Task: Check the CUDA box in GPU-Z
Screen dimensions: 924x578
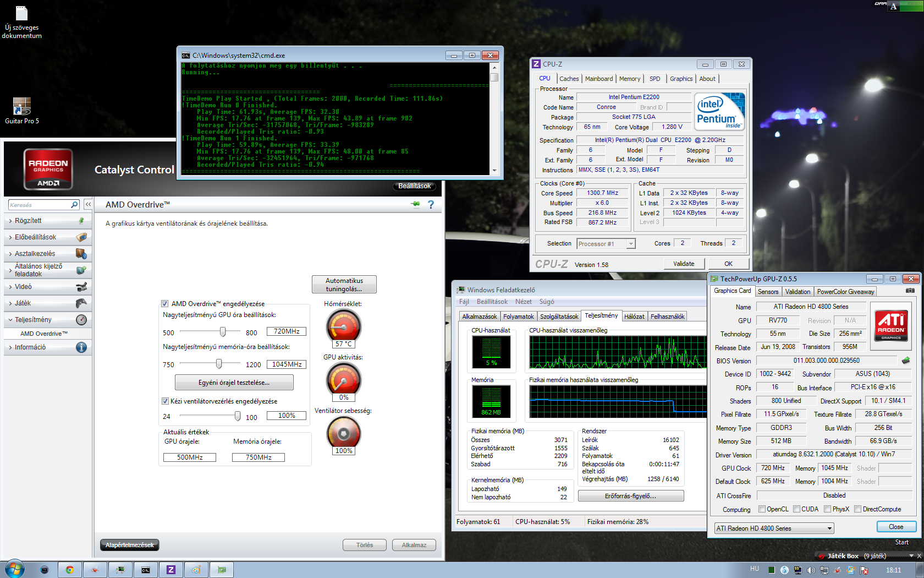Action: [797, 509]
